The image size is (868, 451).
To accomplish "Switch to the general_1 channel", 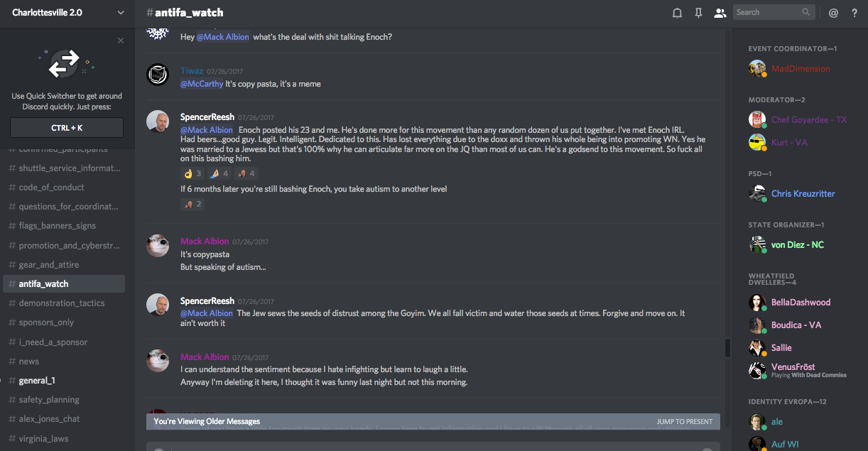I will (37, 381).
